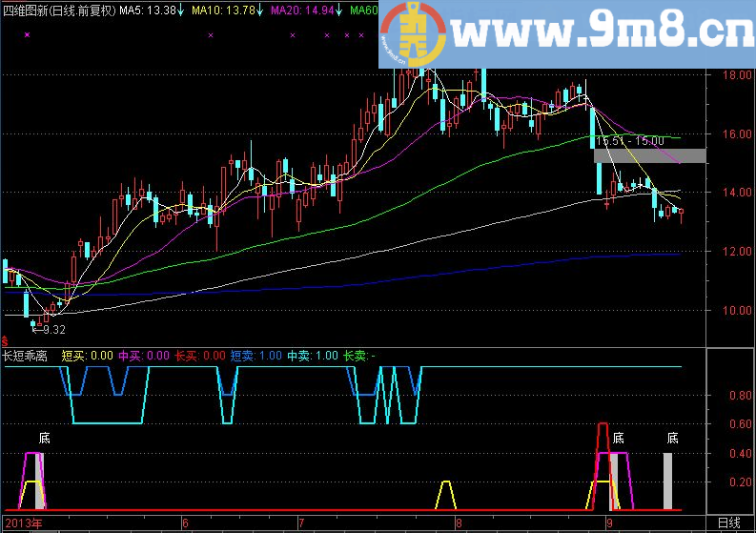Click the 9.32 low price arrow label

click(x=49, y=330)
